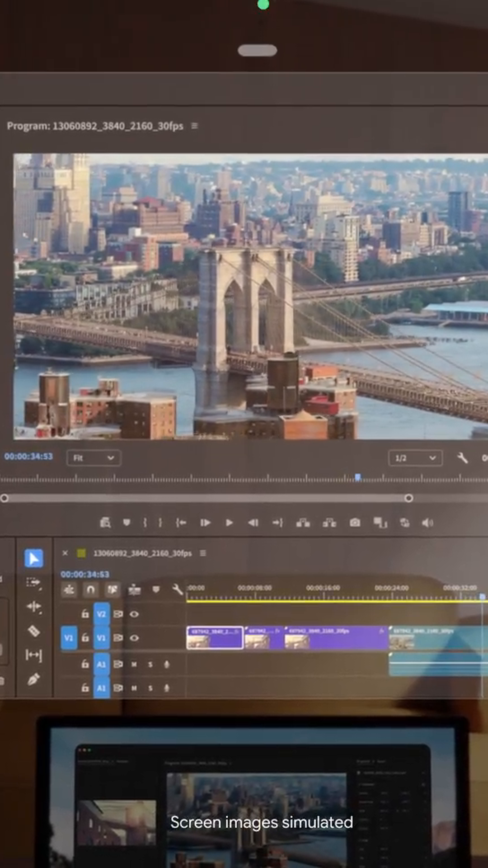The image size is (488, 868).
Task: Toggle Snap in the timeline (magnet icon)
Action: point(90,590)
